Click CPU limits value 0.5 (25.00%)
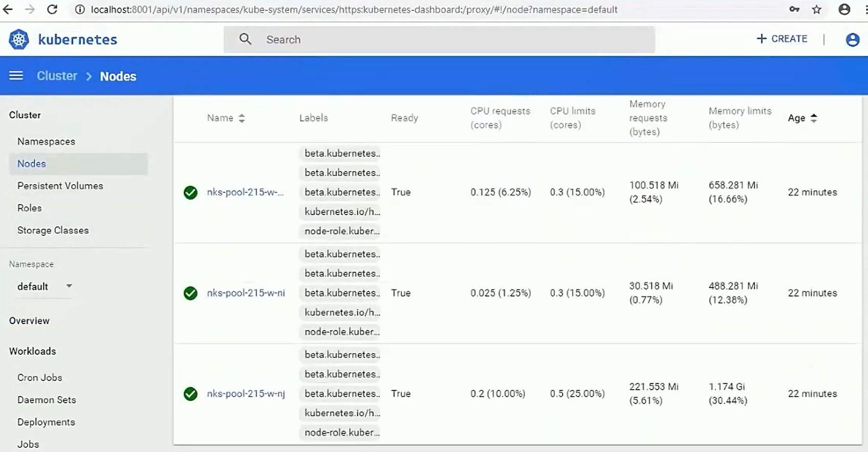Screen dimensions: 868x452 [x=577, y=394]
